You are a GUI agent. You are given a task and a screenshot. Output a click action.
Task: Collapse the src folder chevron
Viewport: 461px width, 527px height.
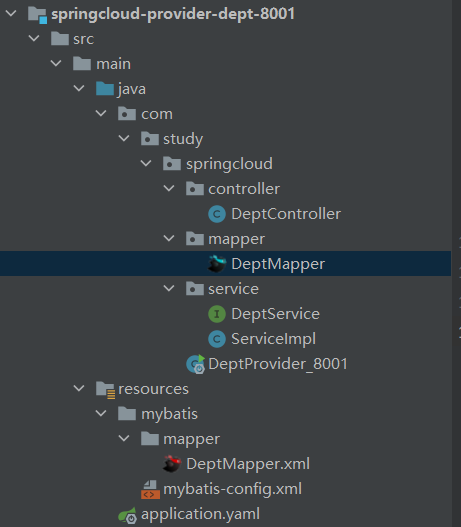tap(34, 38)
